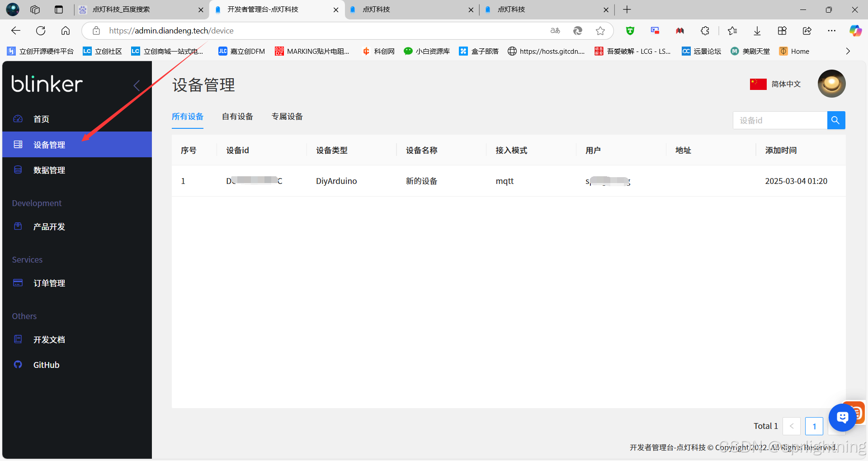Screen dimensions: 868x461
Task: Open the browser profile icon
Action: click(13, 9)
